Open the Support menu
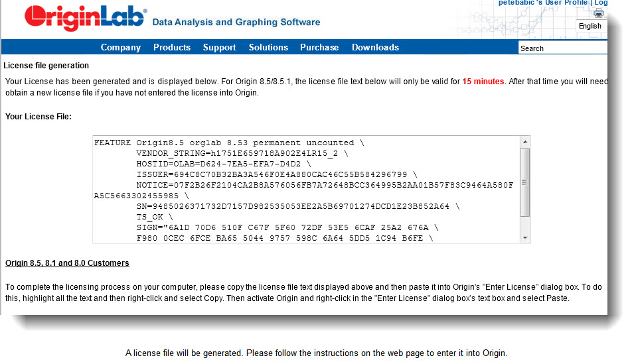This screenshot has height=364, width=634. [220, 47]
